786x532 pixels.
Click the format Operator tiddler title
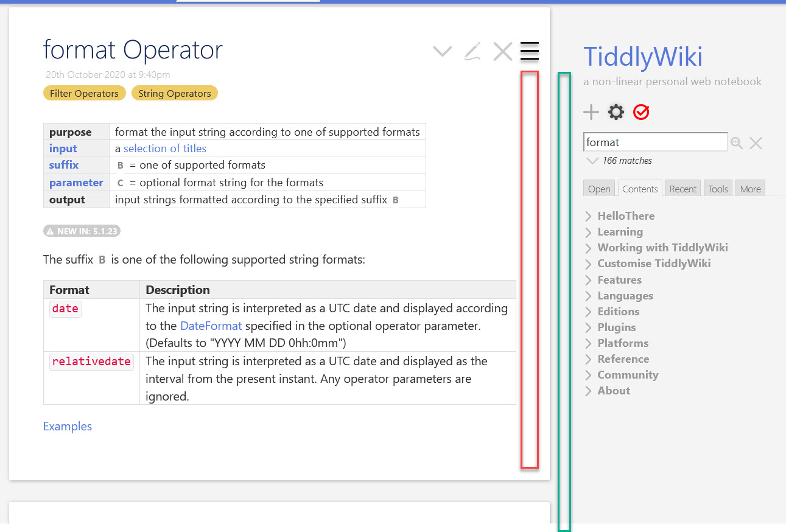(x=133, y=50)
